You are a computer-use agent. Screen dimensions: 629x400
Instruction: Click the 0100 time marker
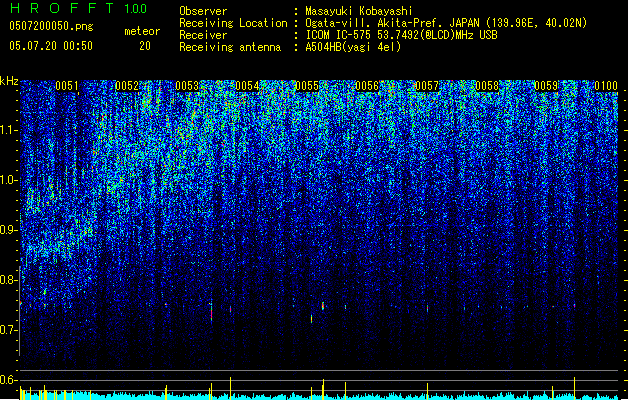click(606, 86)
